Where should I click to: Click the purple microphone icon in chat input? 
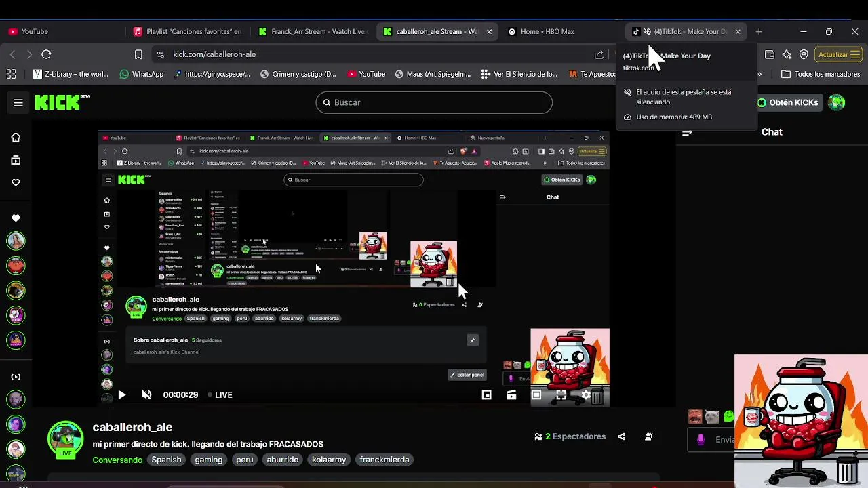pos(701,439)
